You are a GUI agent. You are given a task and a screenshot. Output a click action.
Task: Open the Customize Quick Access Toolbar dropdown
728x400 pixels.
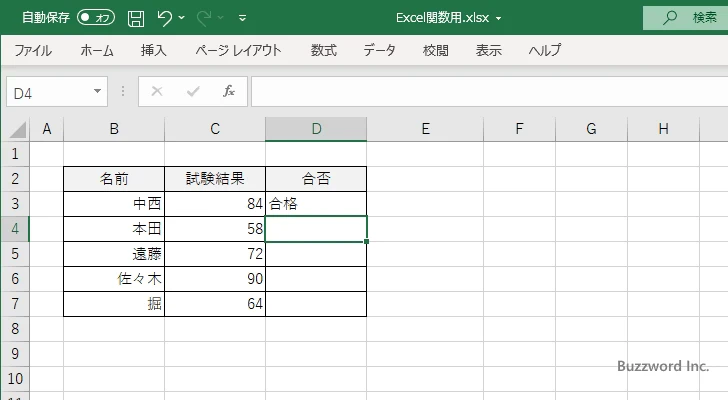pyautogui.click(x=242, y=18)
